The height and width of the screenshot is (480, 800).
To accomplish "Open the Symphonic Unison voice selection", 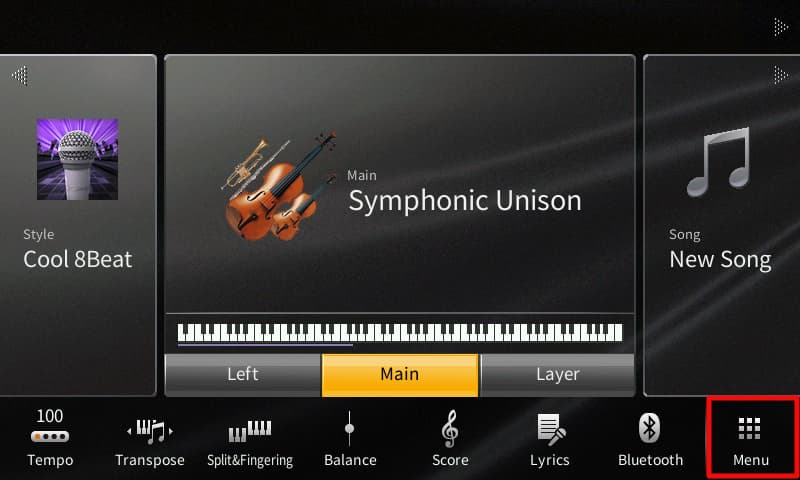I will click(465, 200).
